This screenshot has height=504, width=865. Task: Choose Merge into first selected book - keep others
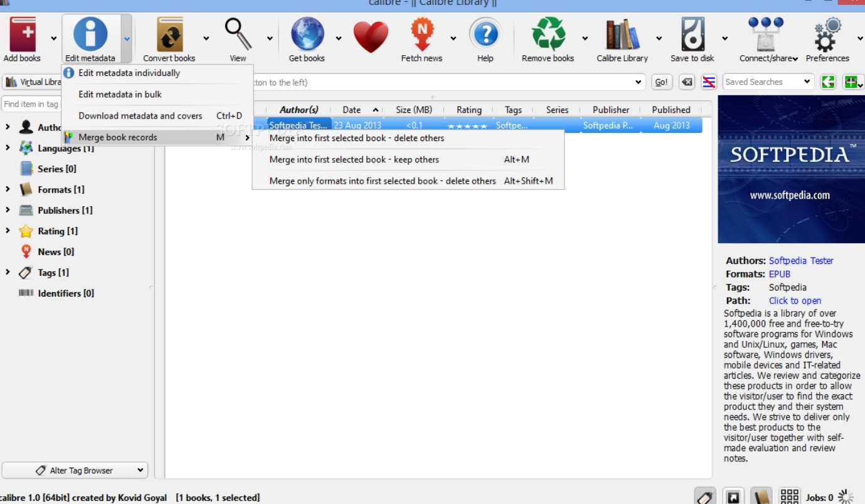click(x=408, y=159)
